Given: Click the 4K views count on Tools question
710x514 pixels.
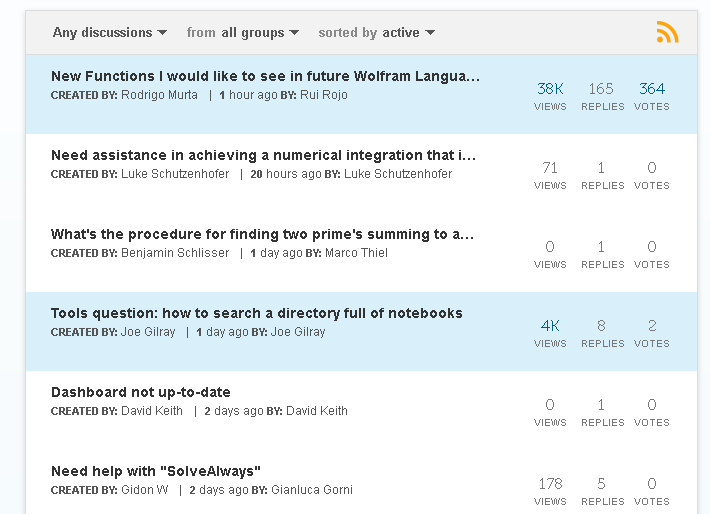Looking at the screenshot, I should click(x=550, y=326).
